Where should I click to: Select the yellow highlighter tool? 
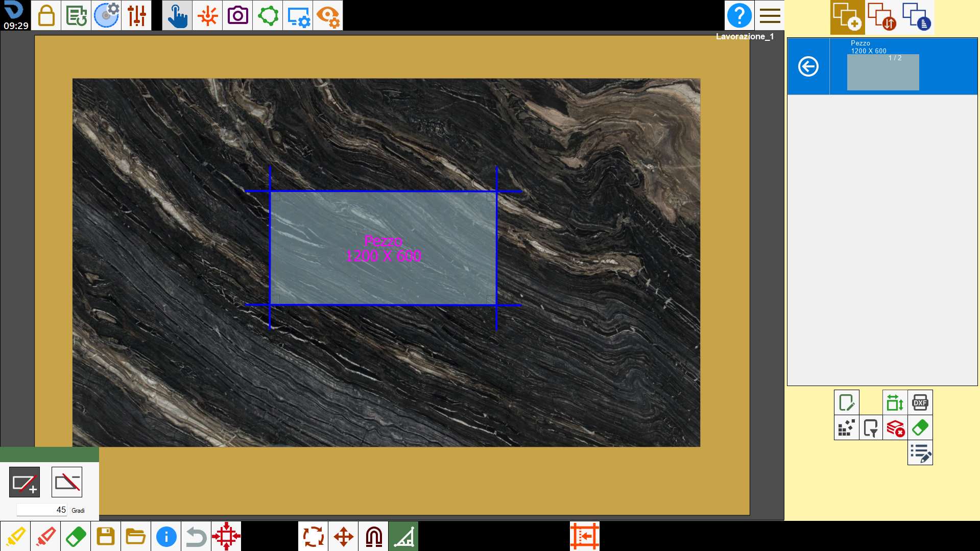click(15, 536)
